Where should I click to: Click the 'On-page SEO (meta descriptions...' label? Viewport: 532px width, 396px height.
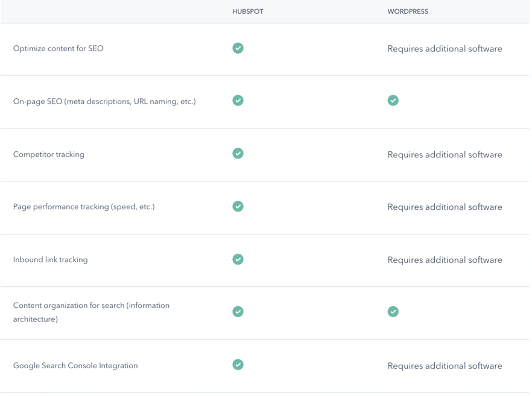pyautogui.click(x=104, y=101)
